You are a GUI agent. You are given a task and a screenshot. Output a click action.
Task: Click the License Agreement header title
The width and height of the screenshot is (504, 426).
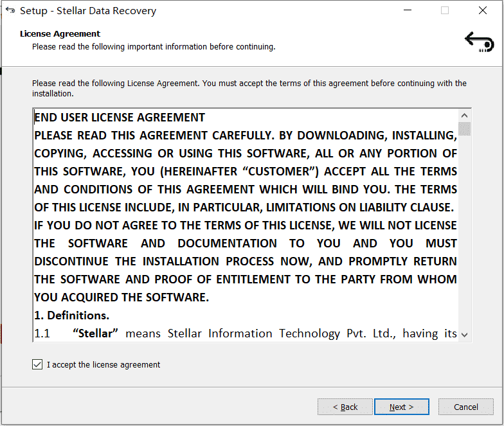(x=60, y=33)
